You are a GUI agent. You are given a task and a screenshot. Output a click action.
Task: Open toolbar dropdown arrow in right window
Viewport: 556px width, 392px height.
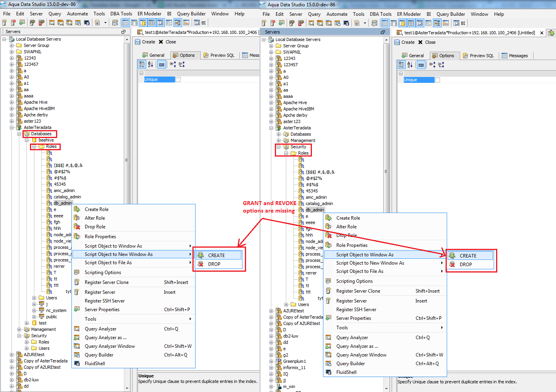365,23
